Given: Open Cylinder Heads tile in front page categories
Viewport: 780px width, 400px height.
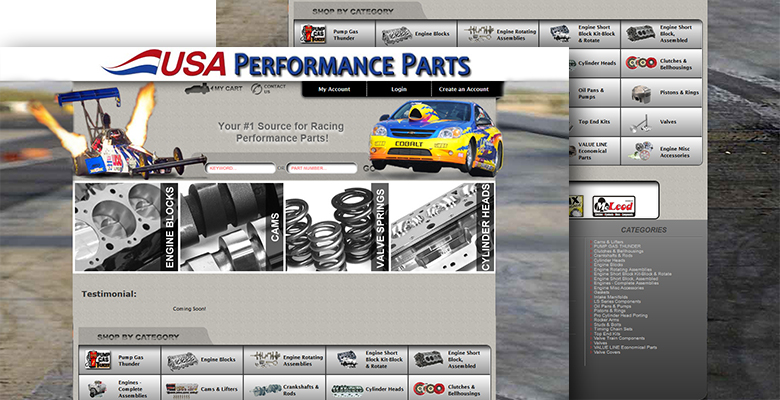Looking at the screenshot, I should [367, 388].
